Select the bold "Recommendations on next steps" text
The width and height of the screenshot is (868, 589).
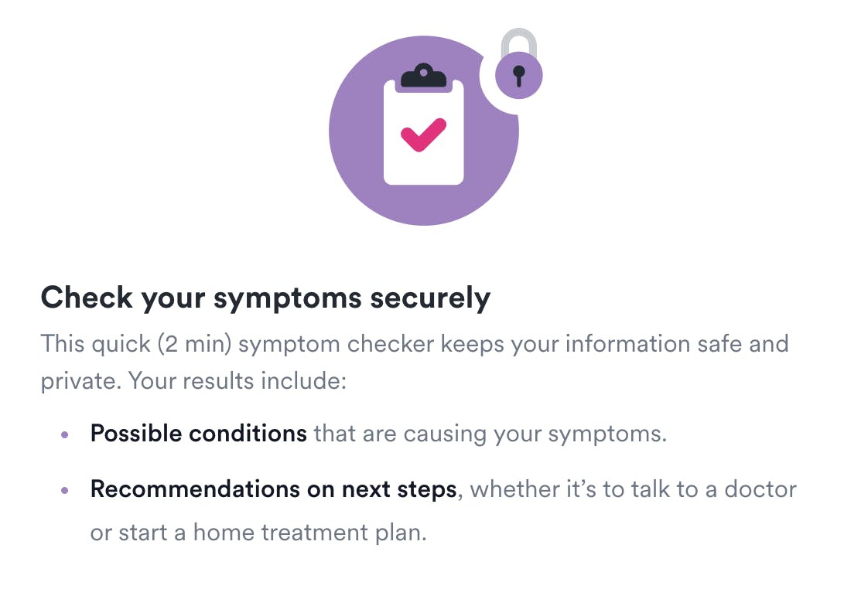pyautogui.click(x=273, y=489)
